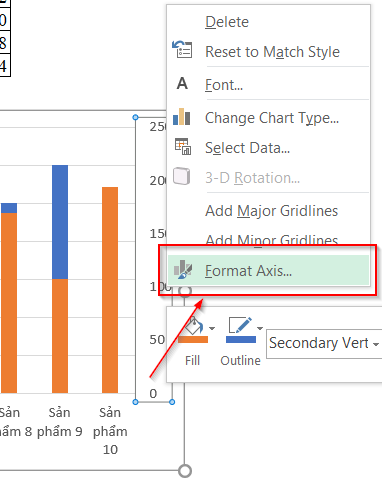Click the Change Chart Type bar icon
The image size is (382, 478).
pos(182,117)
